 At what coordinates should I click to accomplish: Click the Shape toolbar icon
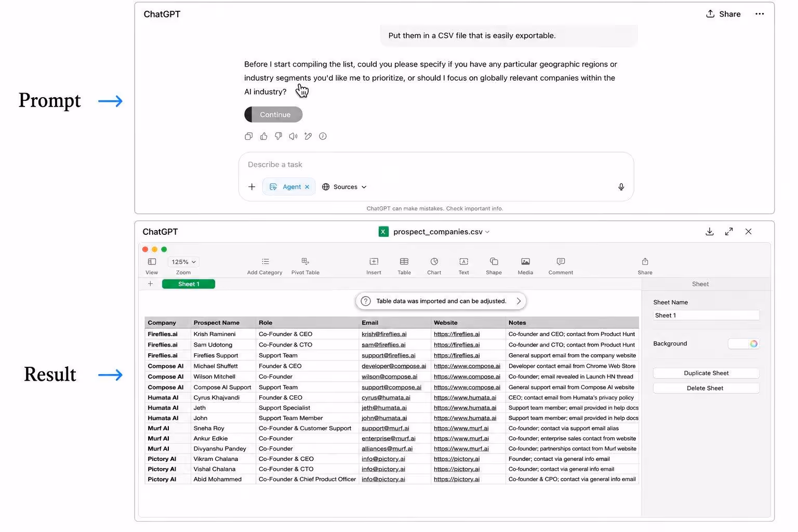click(x=494, y=261)
